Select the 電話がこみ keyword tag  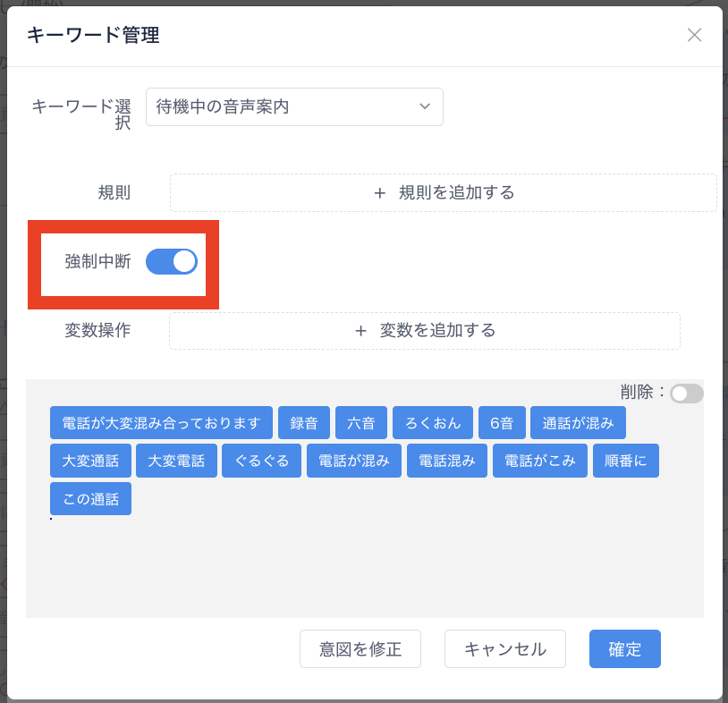pyautogui.click(x=539, y=461)
